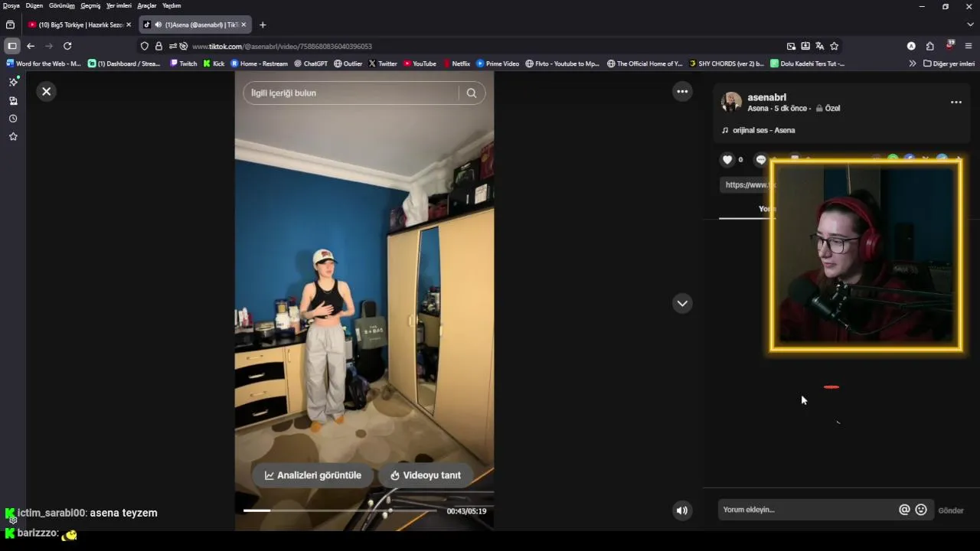
Task: Toggle the sidebar button in toolbar
Action: click(11, 46)
